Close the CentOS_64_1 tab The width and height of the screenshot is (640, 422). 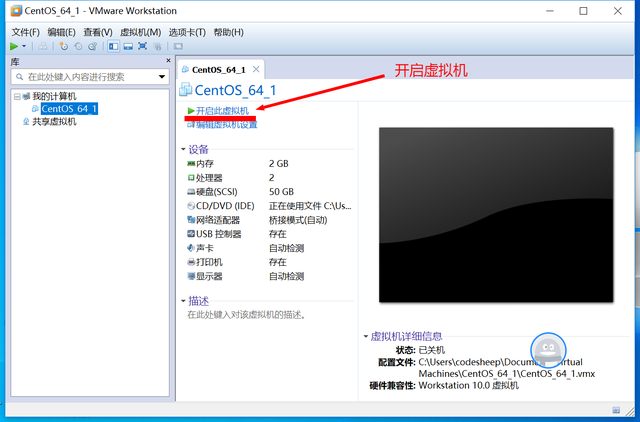coord(256,69)
